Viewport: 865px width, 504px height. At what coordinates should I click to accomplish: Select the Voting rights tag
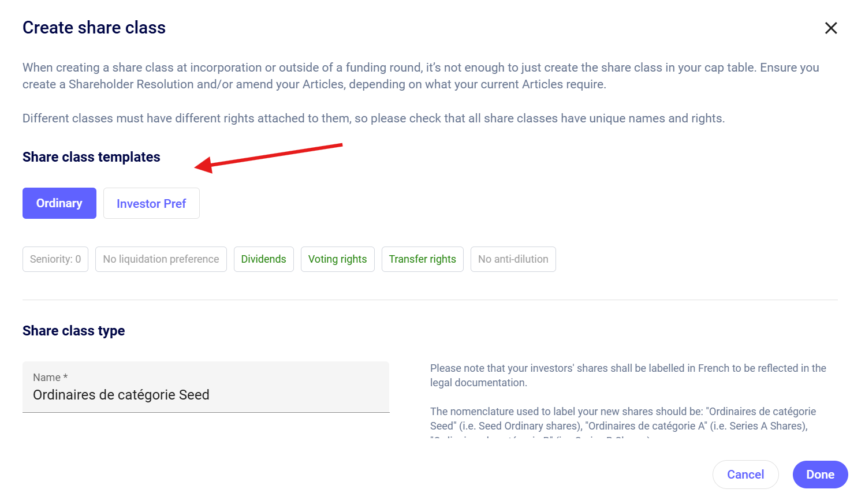click(x=337, y=259)
